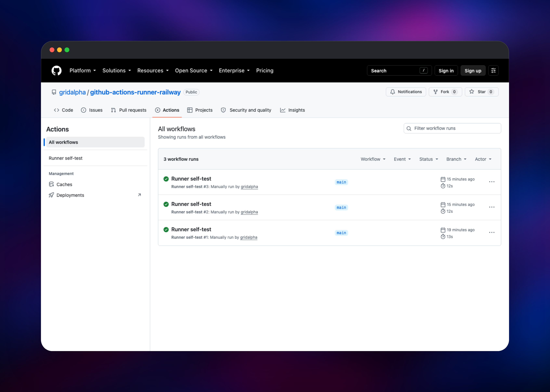
Task: Open the Branch filter dropdown
Action: (456, 159)
